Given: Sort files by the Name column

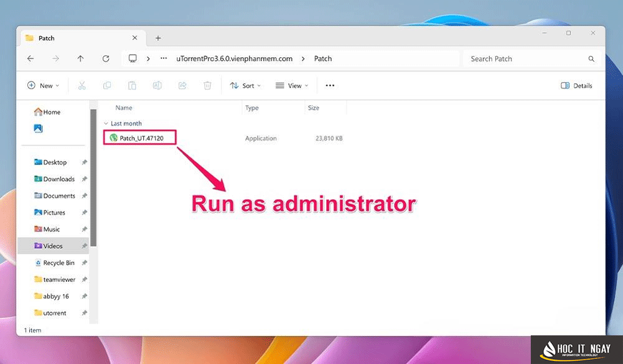Looking at the screenshot, I should [x=124, y=108].
